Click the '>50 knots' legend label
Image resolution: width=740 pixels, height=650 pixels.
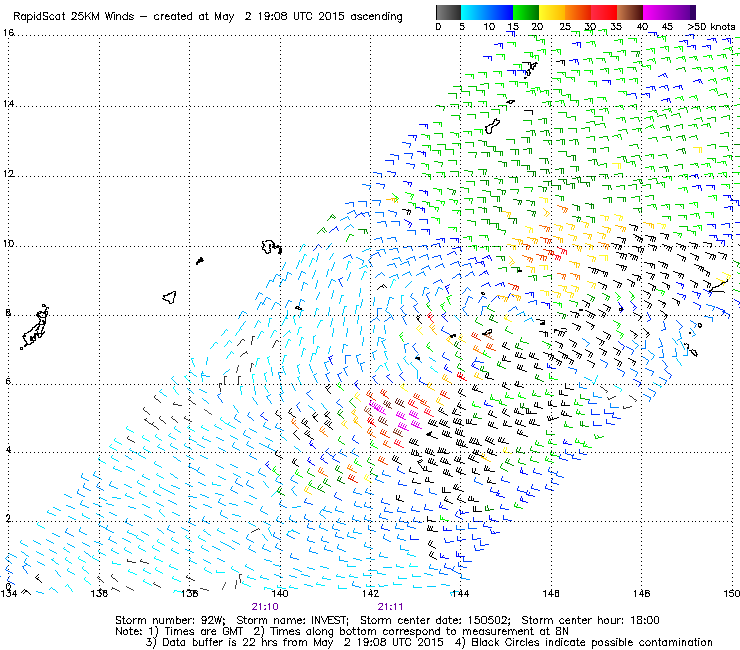pos(711,27)
